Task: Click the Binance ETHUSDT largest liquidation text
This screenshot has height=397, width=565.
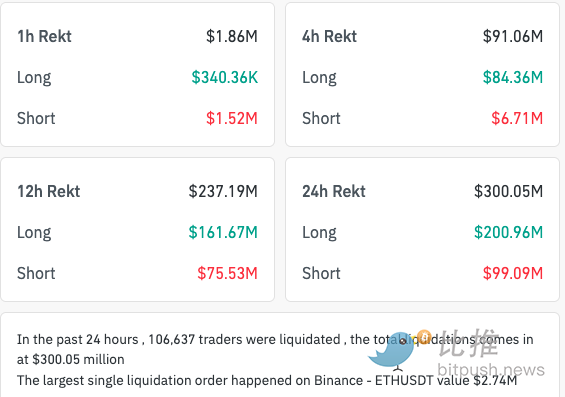Action: 267,380
